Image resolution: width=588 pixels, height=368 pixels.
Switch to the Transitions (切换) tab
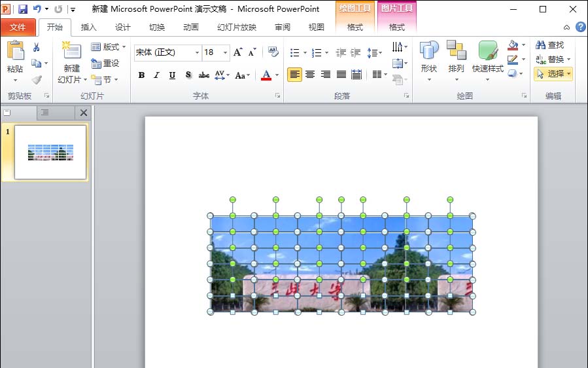tap(157, 27)
